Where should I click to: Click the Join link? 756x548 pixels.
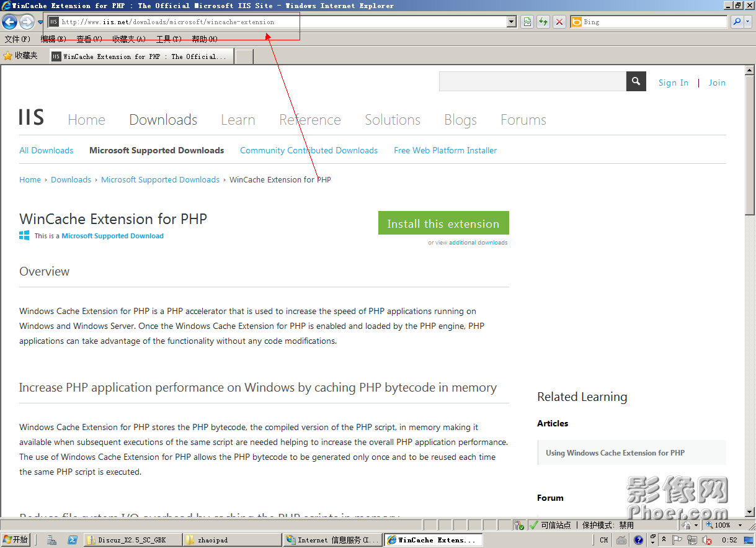717,83
